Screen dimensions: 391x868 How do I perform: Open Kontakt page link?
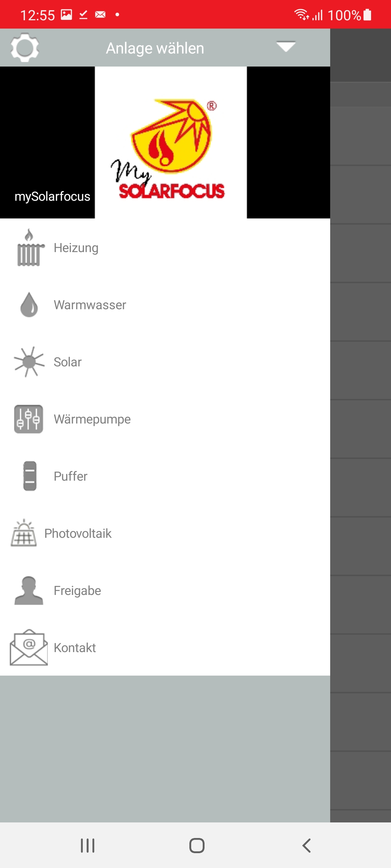coord(165,648)
